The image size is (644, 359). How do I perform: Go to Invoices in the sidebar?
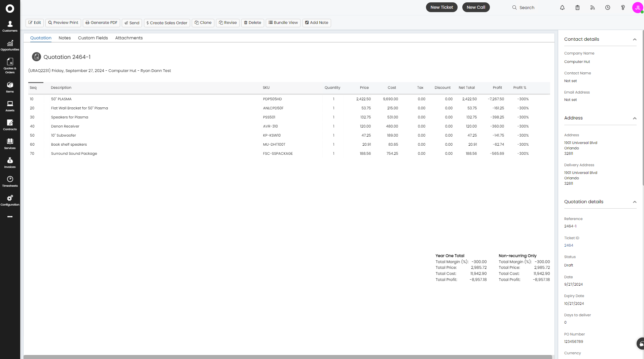10,163
